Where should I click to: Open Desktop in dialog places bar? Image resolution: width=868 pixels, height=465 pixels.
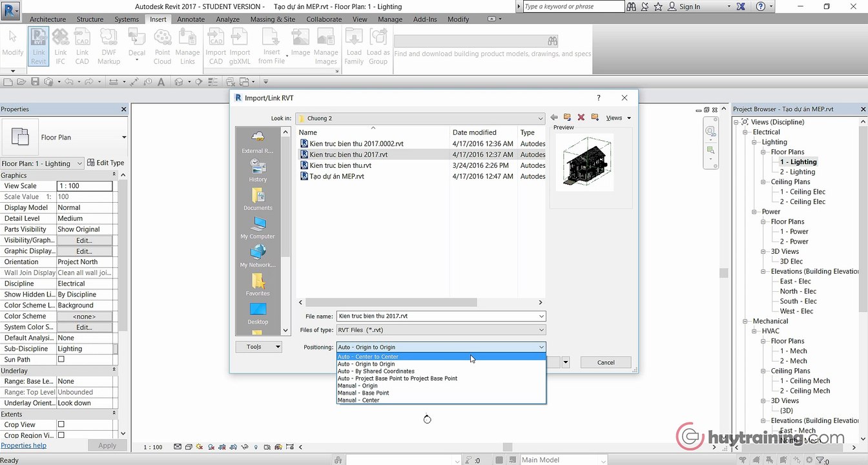click(x=258, y=312)
